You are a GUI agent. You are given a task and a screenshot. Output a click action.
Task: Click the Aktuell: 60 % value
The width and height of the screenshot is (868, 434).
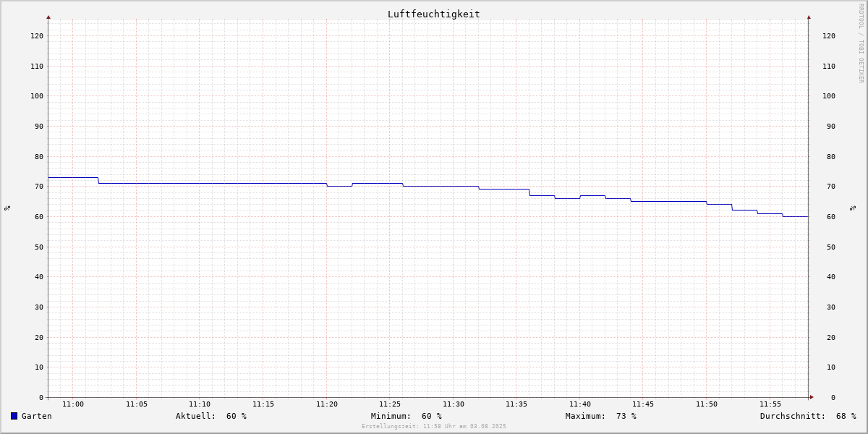(x=211, y=416)
